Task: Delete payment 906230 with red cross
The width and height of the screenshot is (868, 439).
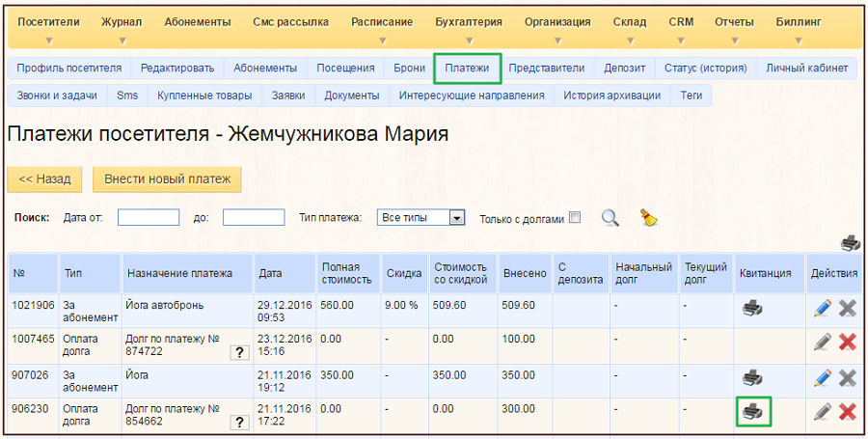Action: 848,411
